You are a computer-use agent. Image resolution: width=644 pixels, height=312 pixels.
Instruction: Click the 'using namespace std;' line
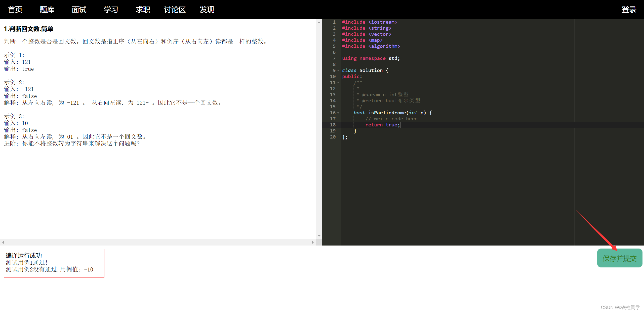click(x=371, y=58)
